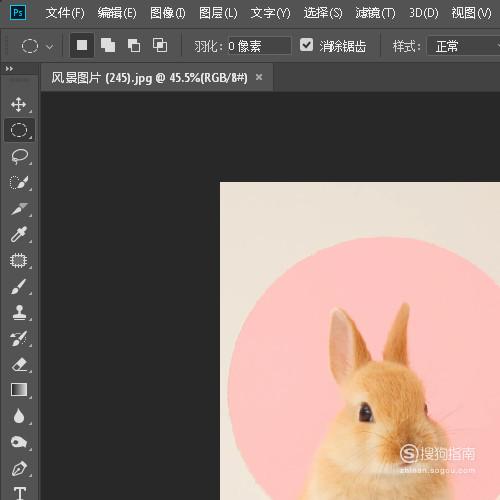500x500 pixels.
Task: Open the 文字(Y) menu
Action: [x=270, y=13]
